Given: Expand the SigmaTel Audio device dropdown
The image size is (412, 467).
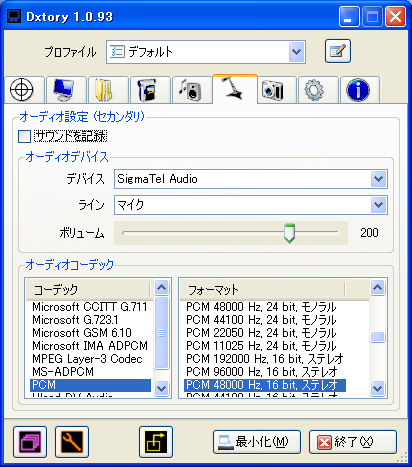Looking at the screenshot, I should (378, 179).
